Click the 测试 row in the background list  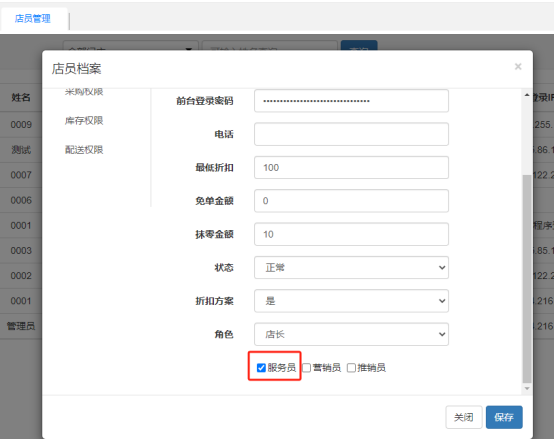coord(21,150)
